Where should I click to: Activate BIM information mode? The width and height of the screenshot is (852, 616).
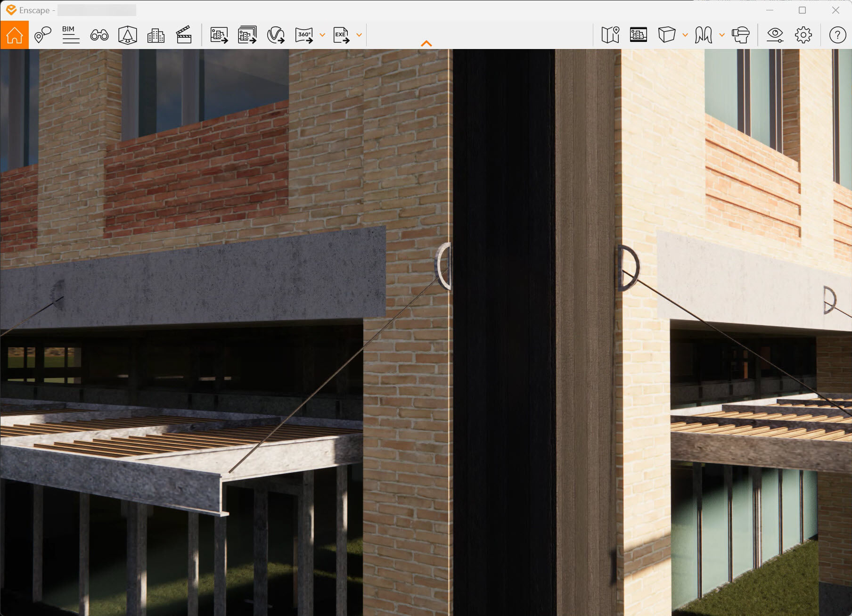(71, 34)
